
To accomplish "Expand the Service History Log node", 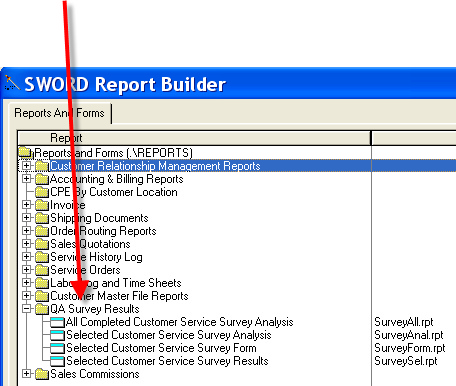I will point(26,256).
